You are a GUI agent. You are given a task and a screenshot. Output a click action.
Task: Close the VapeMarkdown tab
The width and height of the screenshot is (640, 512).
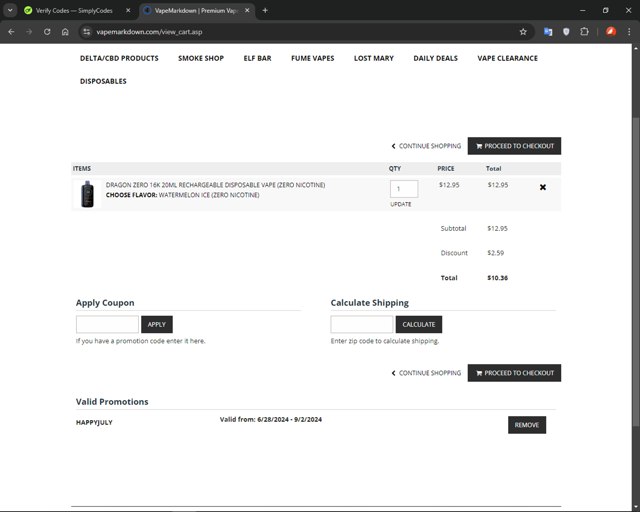click(x=247, y=11)
